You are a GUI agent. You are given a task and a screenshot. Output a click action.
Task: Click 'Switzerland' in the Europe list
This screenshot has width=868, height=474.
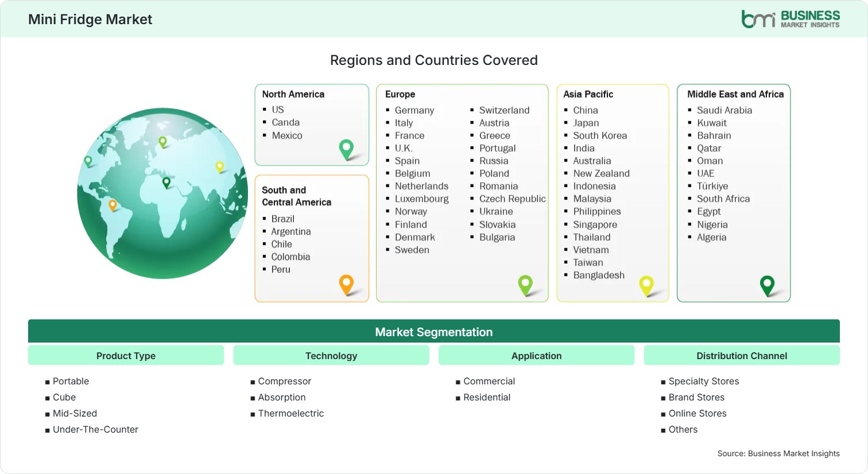pos(505,110)
